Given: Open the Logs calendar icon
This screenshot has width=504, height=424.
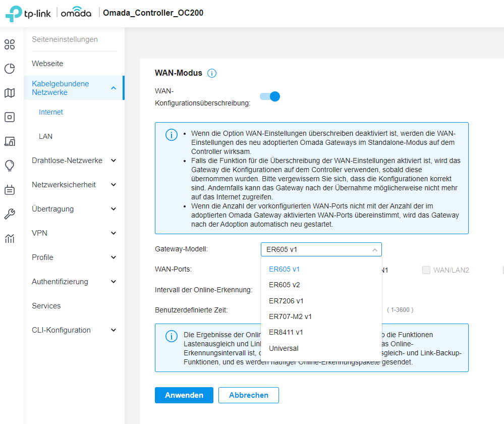Looking at the screenshot, I should pos(10,190).
